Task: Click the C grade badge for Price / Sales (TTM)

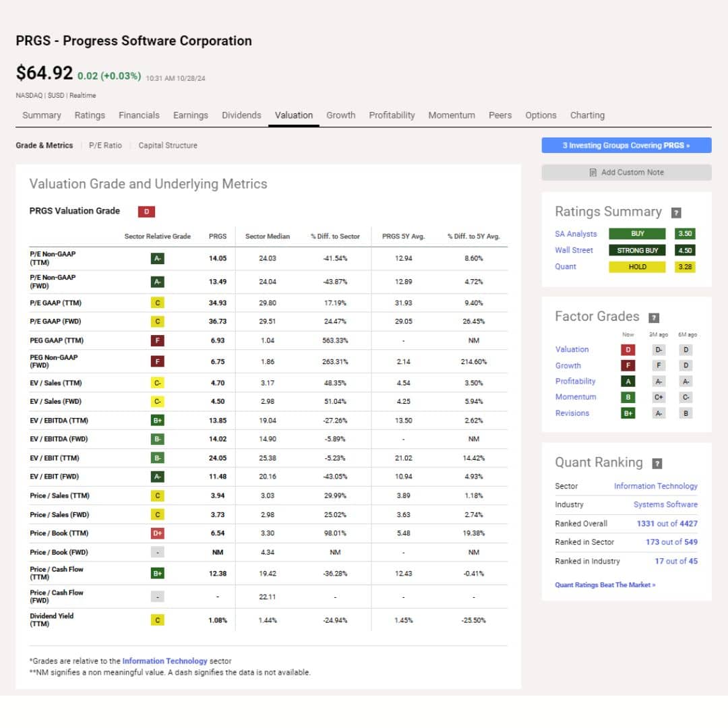Action: click(157, 496)
